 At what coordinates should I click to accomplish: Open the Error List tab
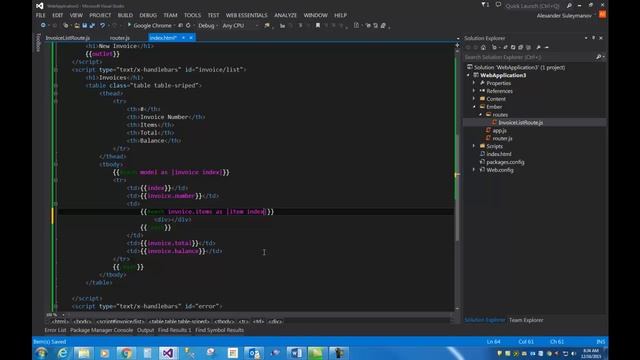[55, 330]
